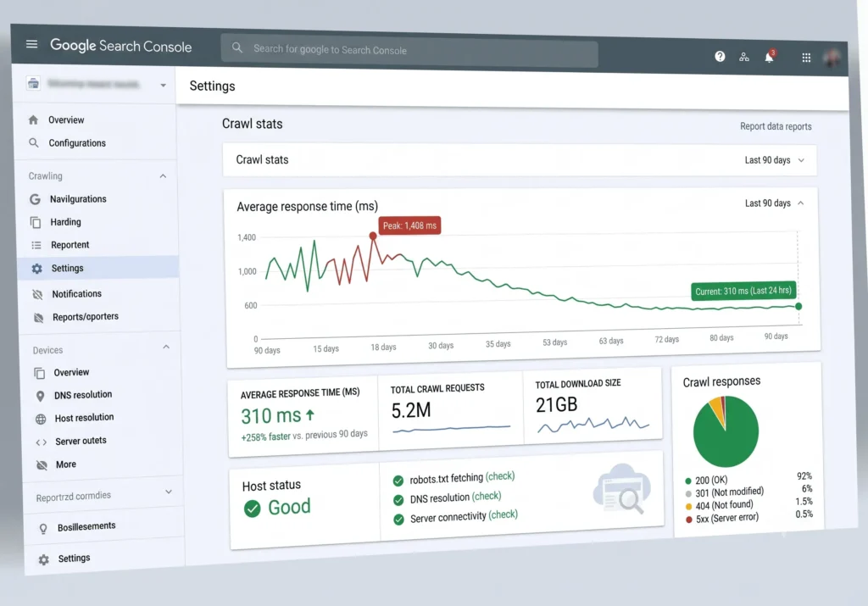868x606 pixels.
Task: Click the DNS resolution green checkmark
Action: (x=398, y=500)
